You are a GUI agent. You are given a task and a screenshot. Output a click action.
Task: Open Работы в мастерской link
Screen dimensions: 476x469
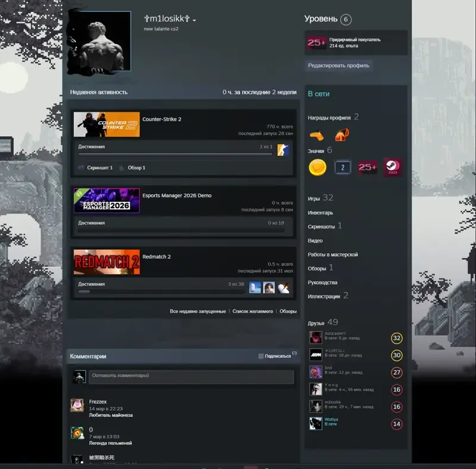pyautogui.click(x=333, y=254)
